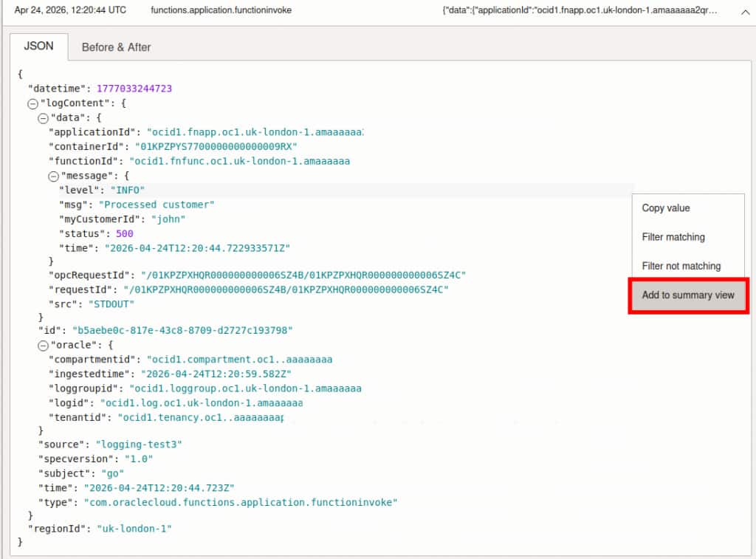Click the compartmentid ocid value

[240, 360]
